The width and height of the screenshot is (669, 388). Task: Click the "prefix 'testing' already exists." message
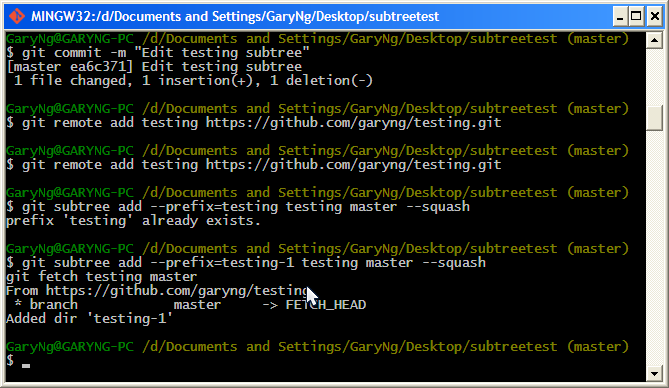(x=133, y=221)
